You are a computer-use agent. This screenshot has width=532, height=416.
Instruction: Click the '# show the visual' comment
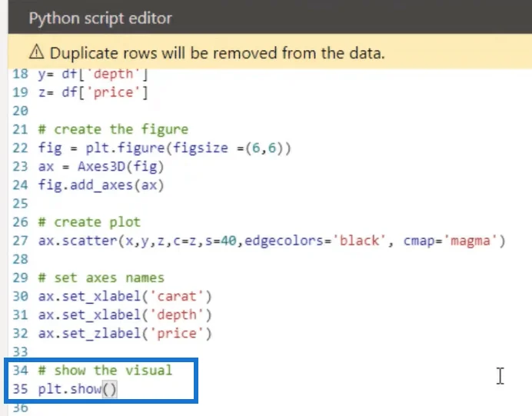105,371
